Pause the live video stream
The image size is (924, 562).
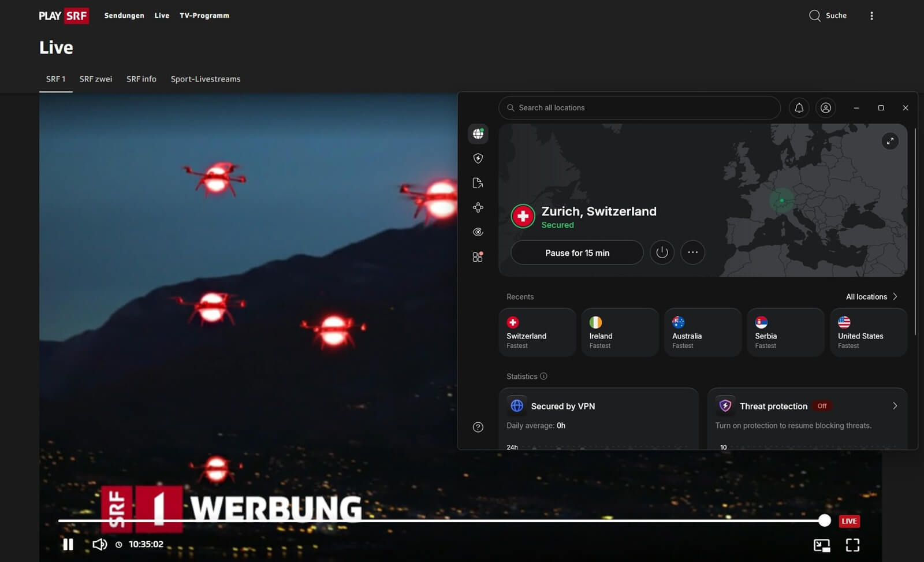point(68,544)
